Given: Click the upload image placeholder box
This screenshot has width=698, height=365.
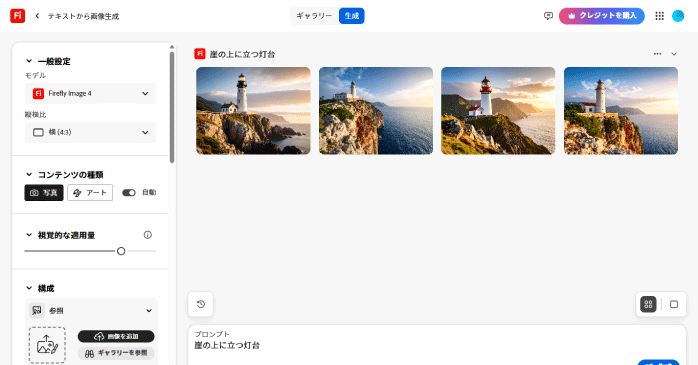Looking at the screenshot, I should [x=47, y=345].
